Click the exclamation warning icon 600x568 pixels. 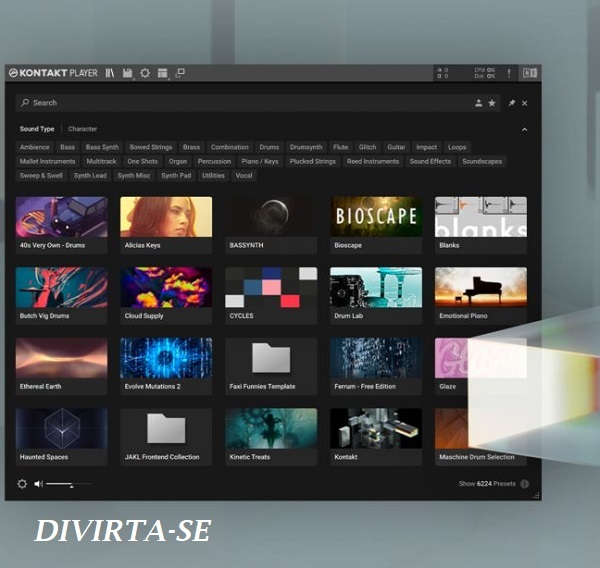509,73
